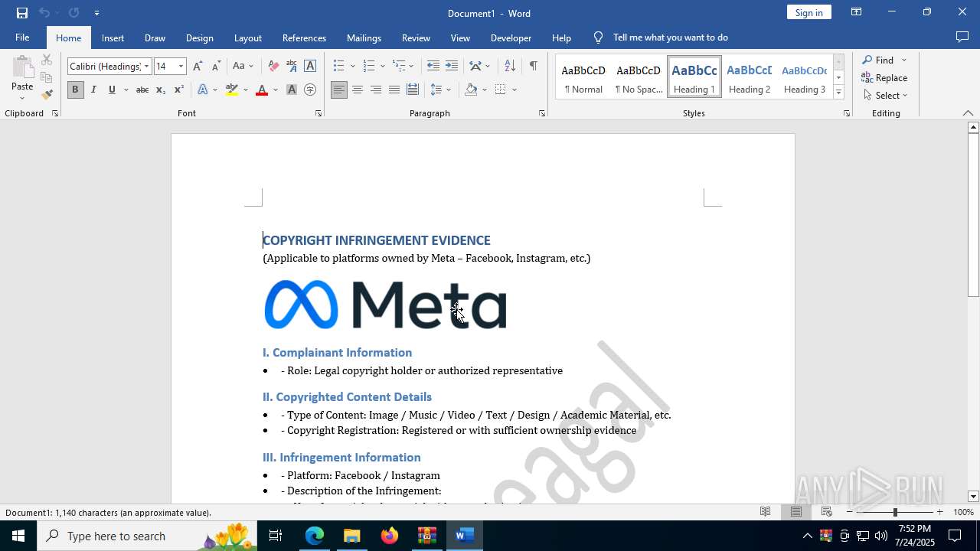
Task: Toggle Print Layout view
Action: tap(796, 512)
